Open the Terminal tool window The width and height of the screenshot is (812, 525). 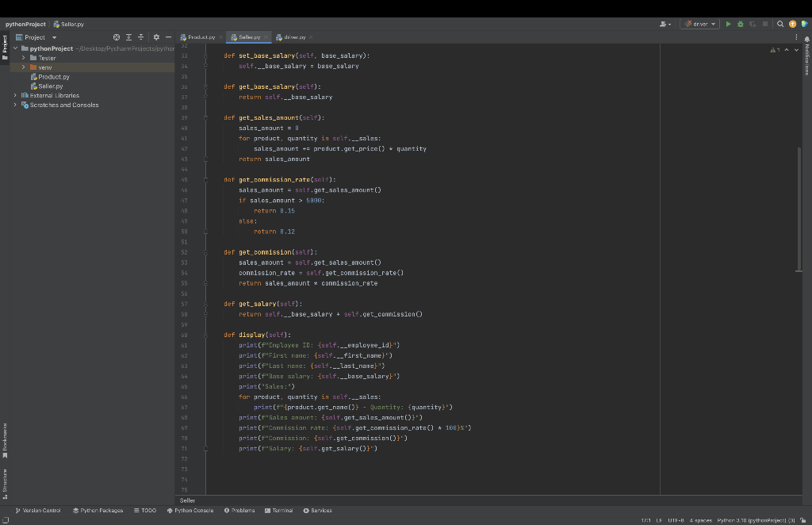pyautogui.click(x=279, y=511)
